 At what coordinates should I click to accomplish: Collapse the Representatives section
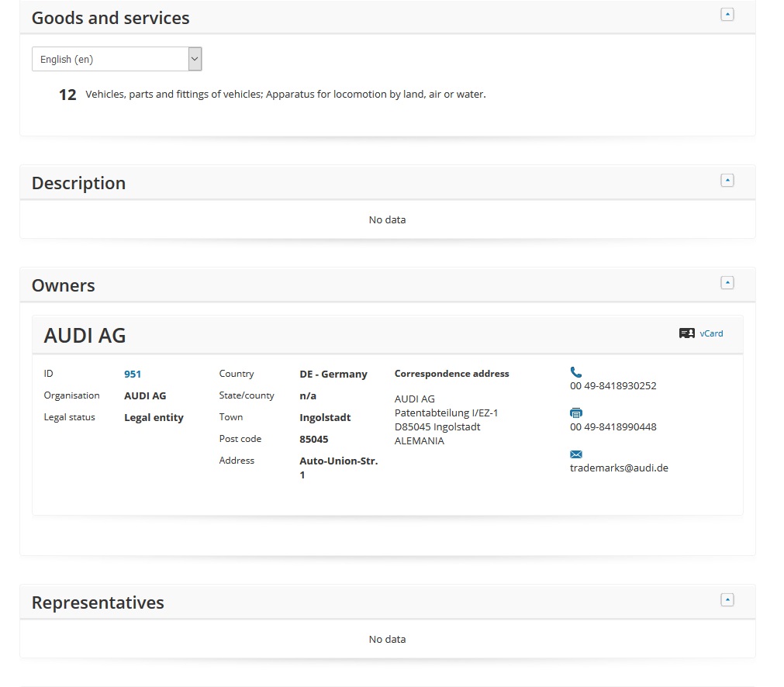tap(727, 600)
